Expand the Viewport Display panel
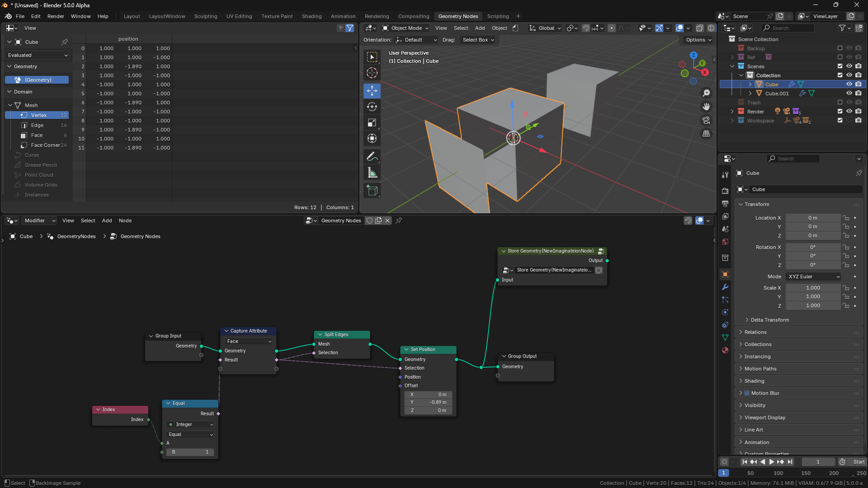The width and height of the screenshot is (868, 488). (x=764, y=418)
